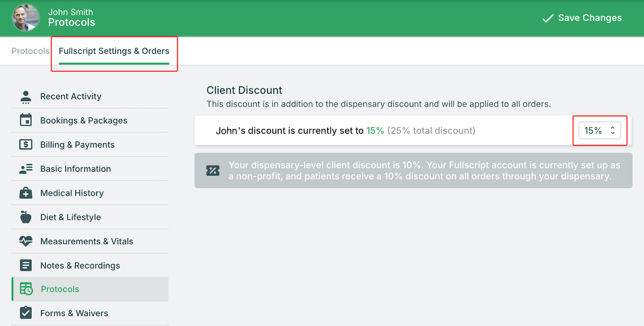The width and height of the screenshot is (644, 326).
Task: Click the Notes & Recordings document icon
Action: (26, 265)
